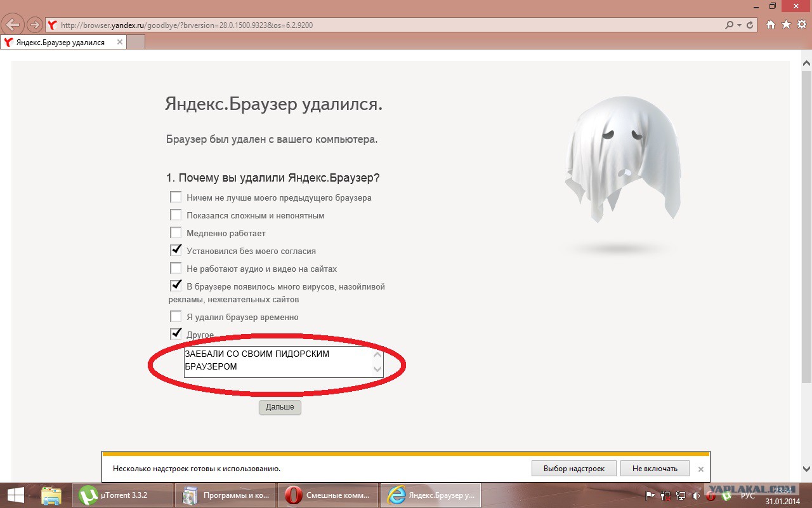812x508 pixels.
Task: Click the comment box scroll-down arrow
Action: click(x=377, y=370)
